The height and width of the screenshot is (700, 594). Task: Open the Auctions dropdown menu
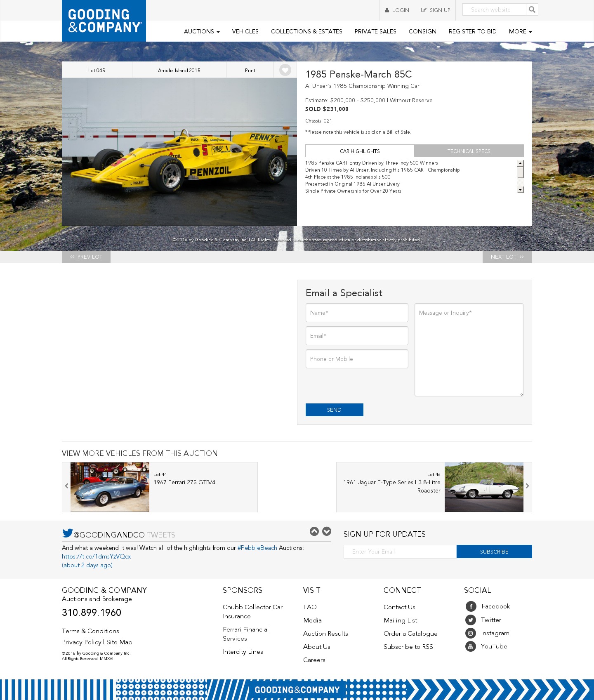(x=202, y=31)
